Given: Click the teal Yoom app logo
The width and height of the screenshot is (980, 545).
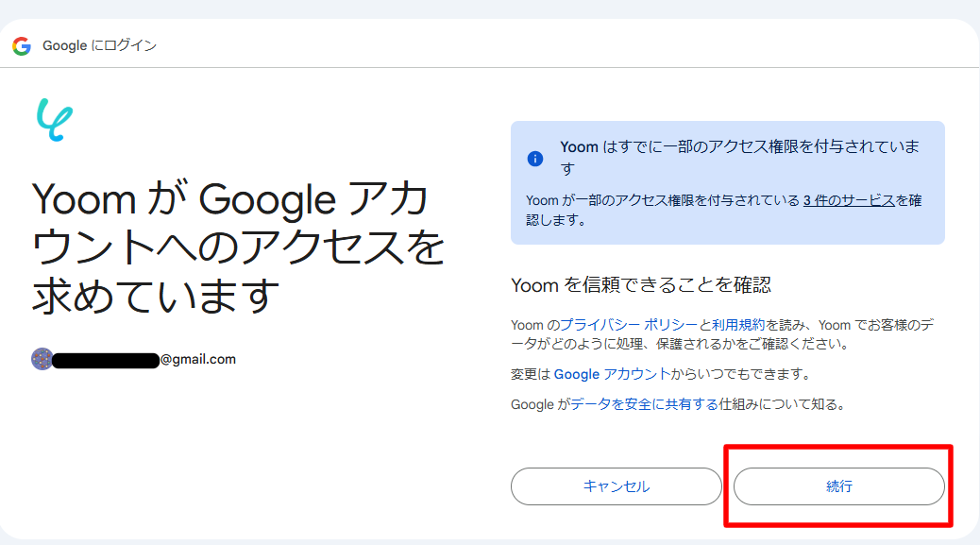Looking at the screenshot, I should (55, 119).
